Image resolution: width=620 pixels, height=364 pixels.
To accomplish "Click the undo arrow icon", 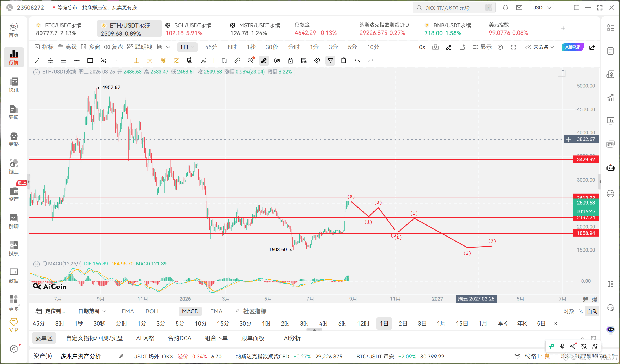I will (357, 61).
